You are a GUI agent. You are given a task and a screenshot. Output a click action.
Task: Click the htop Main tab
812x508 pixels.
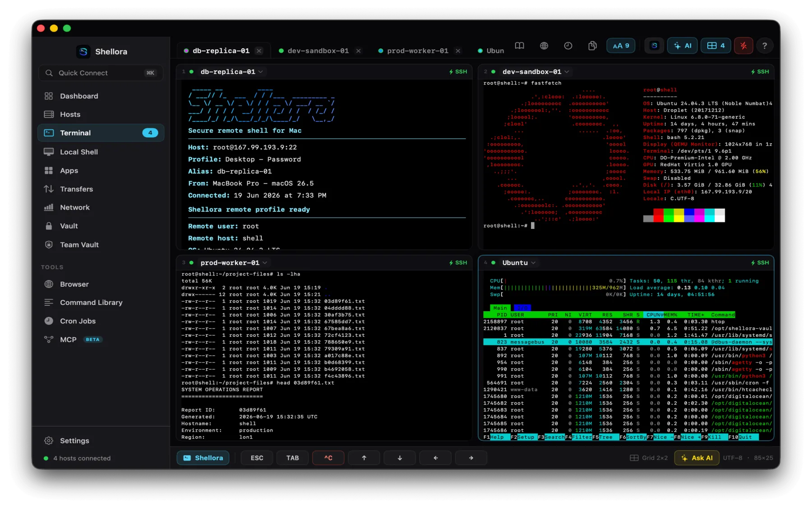click(x=500, y=308)
